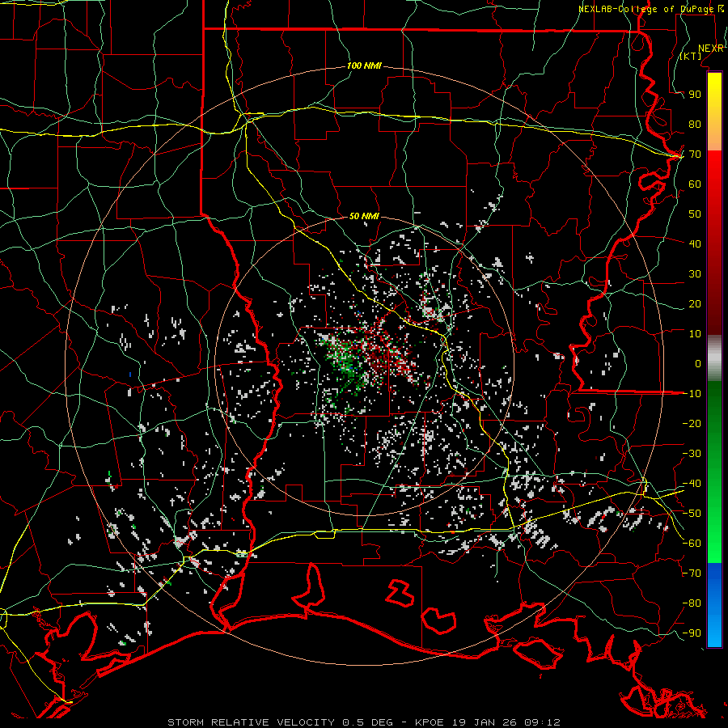This screenshot has width=728, height=728.
Task: Click the 10 value on the velocity scale
Action: coord(695,334)
